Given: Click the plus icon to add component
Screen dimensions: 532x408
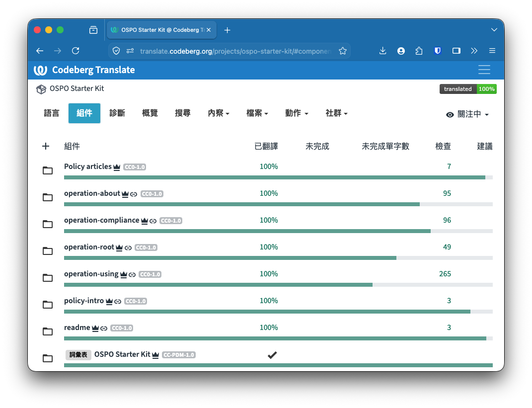Looking at the screenshot, I should [x=46, y=146].
